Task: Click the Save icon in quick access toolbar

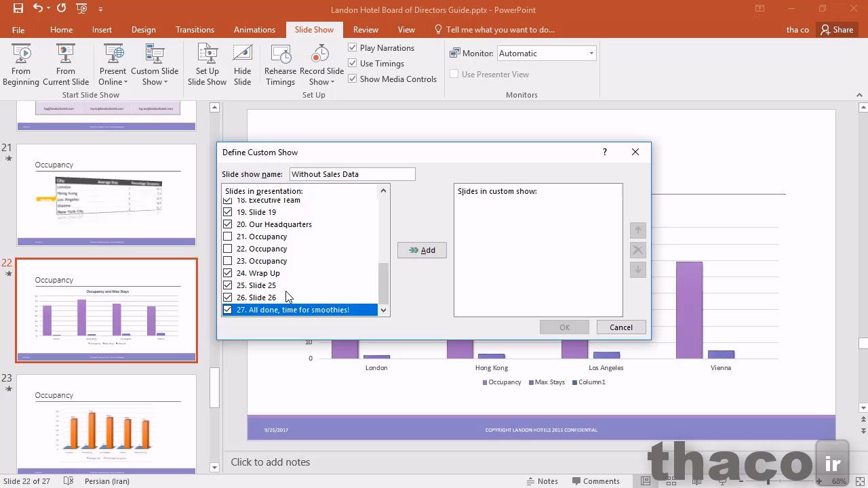Action: point(18,9)
